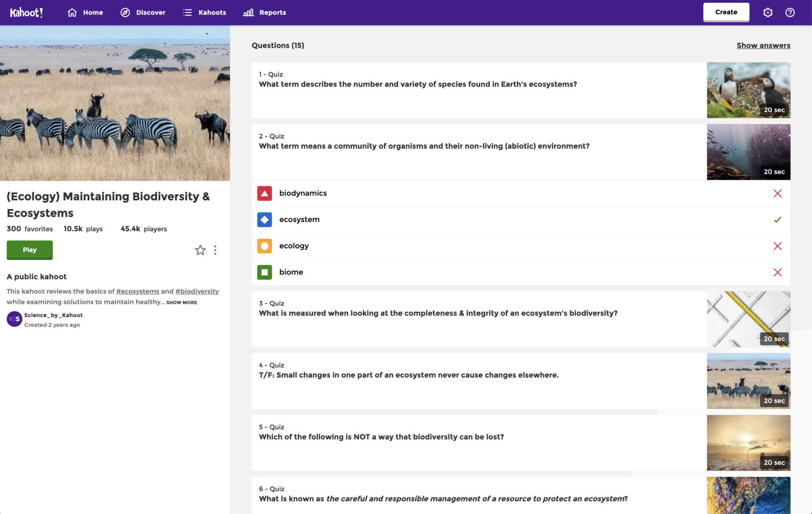The width and height of the screenshot is (812, 514).
Task: Open the three-dot options menu
Action: pyautogui.click(x=215, y=250)
